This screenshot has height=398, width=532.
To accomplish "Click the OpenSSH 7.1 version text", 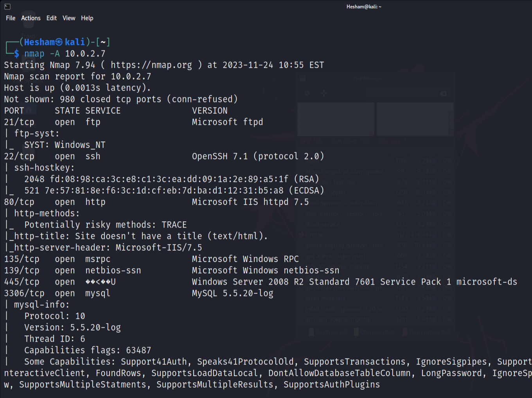I will pos(258,156).
